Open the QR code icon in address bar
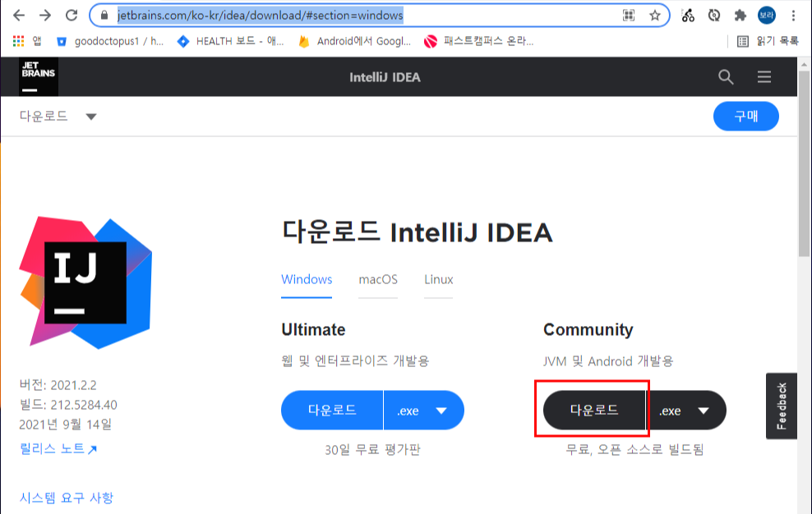Screen dimensions: 812x514 pos(629,16)
